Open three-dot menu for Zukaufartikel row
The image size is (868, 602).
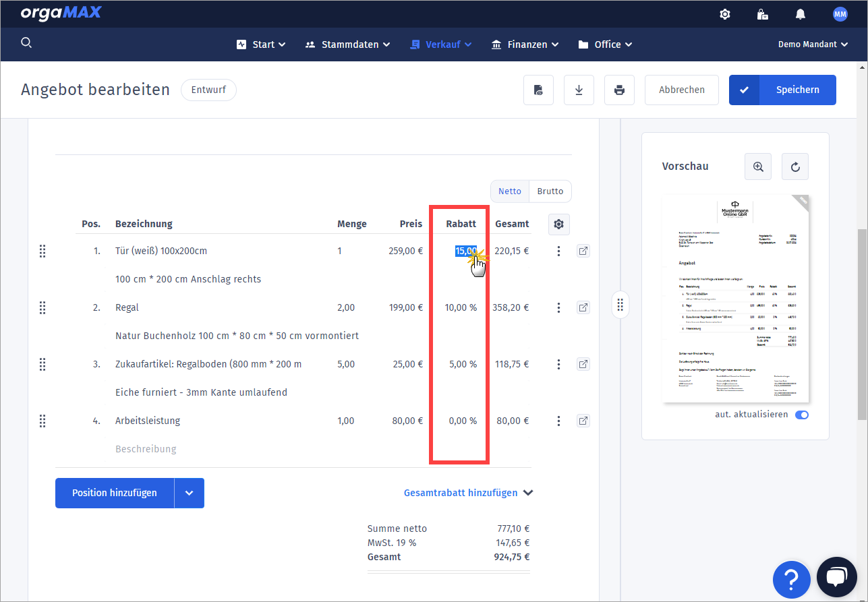coord(558,365)
